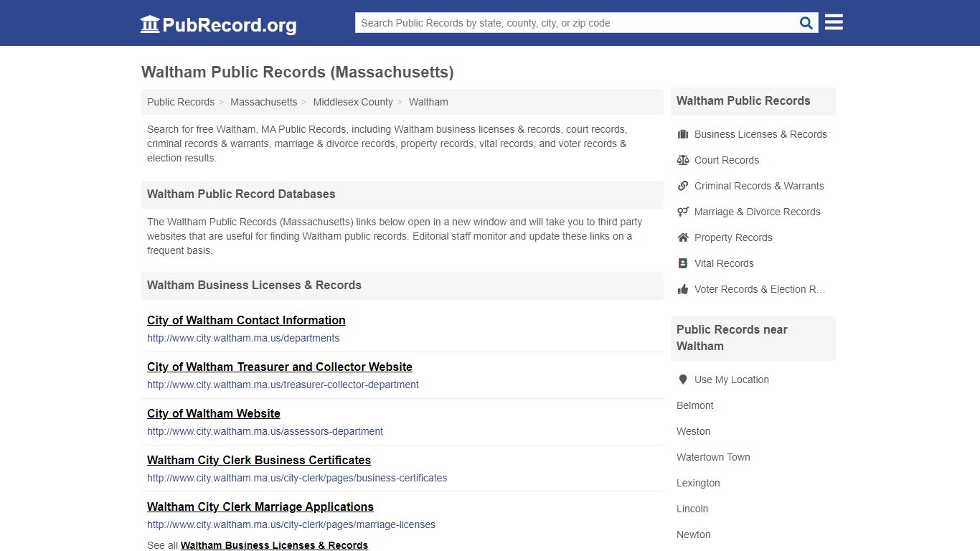Open Waltham City Clerk Marriage Applications link
The width and height of the screenshot is (980, 551).
tap(260, 507)
